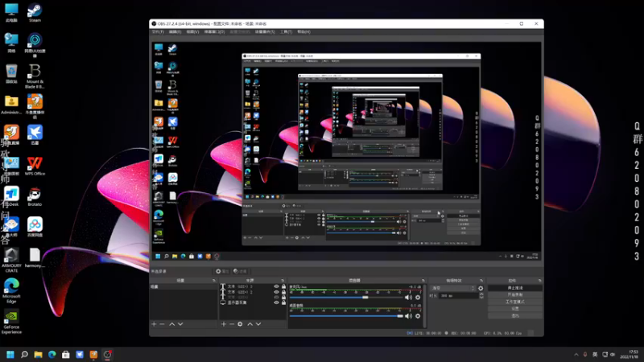Click 退出 button in controls
This screenshot has width=644, height=362.
coord(515,315)
